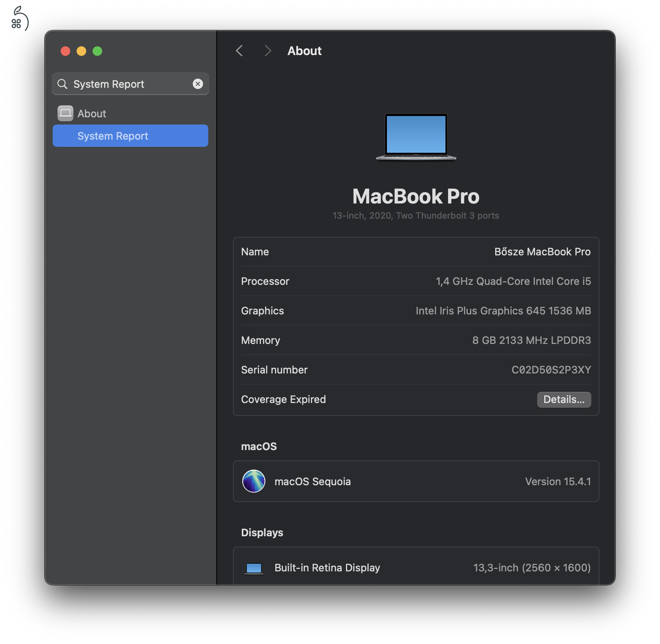Click the Built-in Retina Display label
Viewport: 660px width, 644px height.
[327, 568]
